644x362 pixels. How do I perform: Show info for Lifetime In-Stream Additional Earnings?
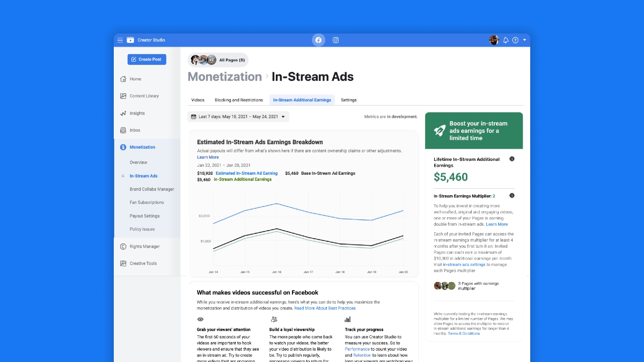click(511, 159)
